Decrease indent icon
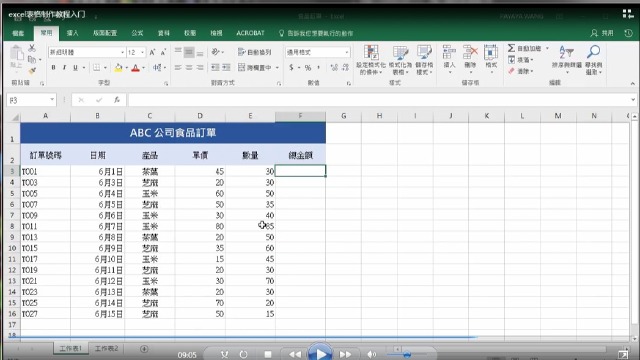 pyautogui.click(x=216, y=67)
